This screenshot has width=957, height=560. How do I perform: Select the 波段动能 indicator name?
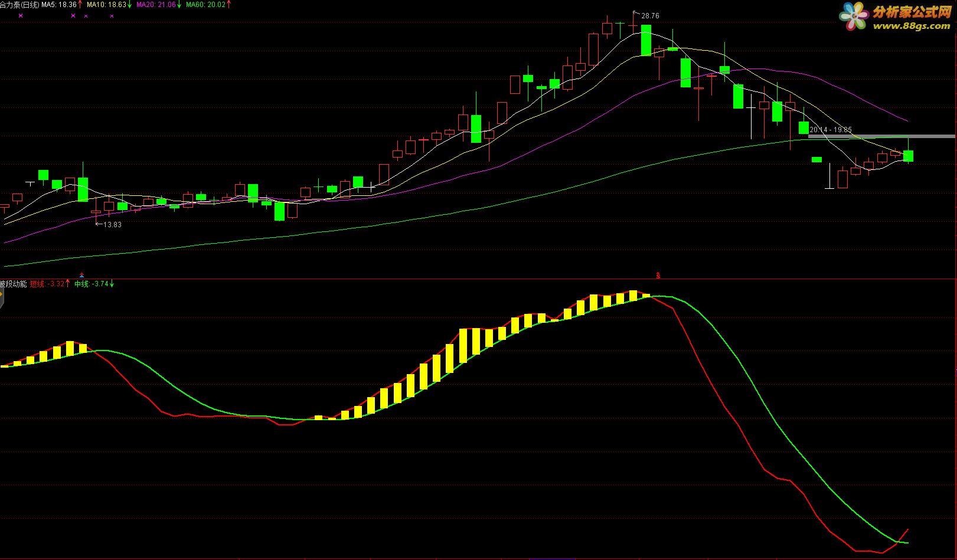click(13, 284)
